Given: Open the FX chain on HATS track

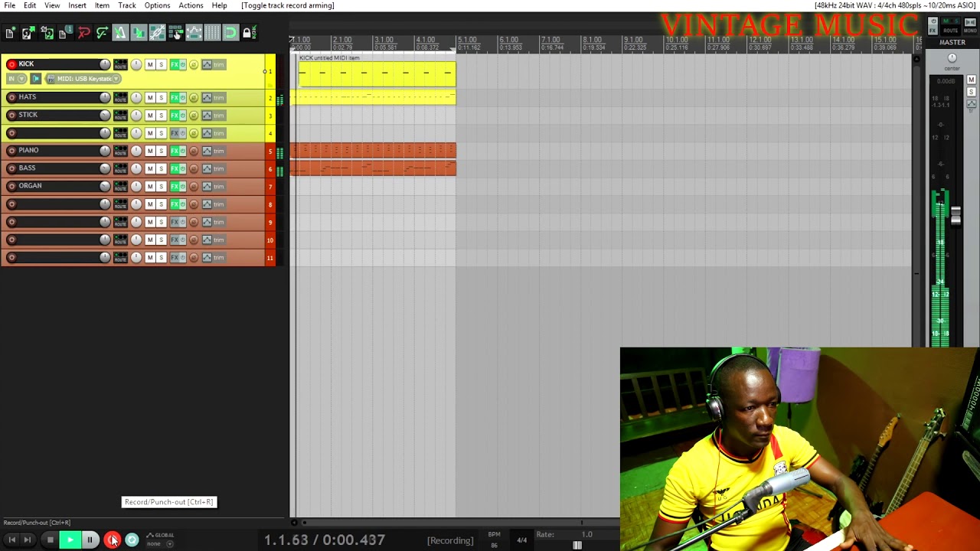Looking at the screenshot, I should 175,98.
